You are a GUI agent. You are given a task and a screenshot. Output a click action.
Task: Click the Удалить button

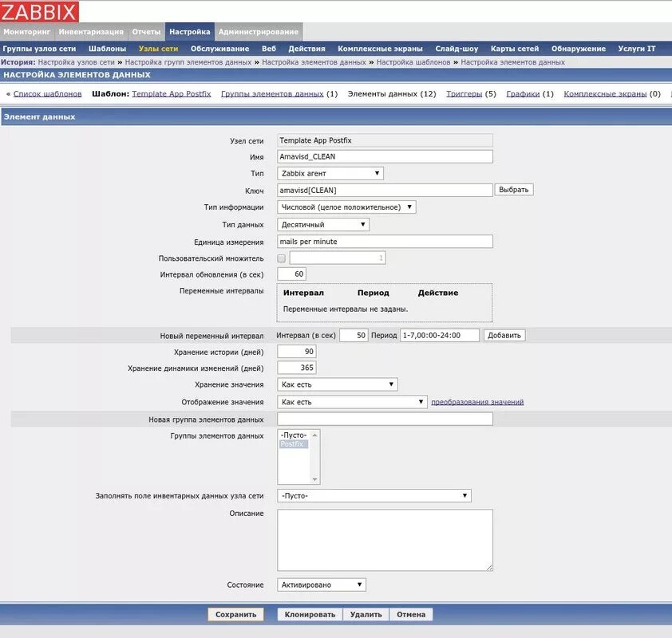coord(366,614)
